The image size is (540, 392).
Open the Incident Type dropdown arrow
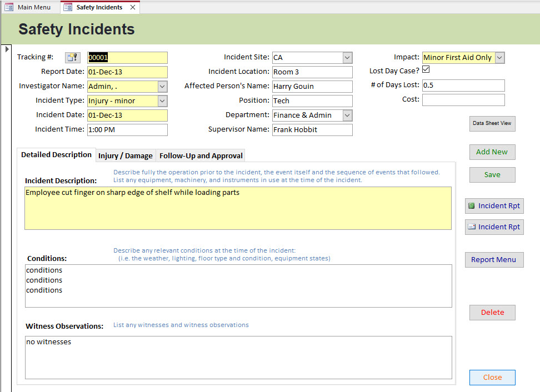[x=162, y=101]
